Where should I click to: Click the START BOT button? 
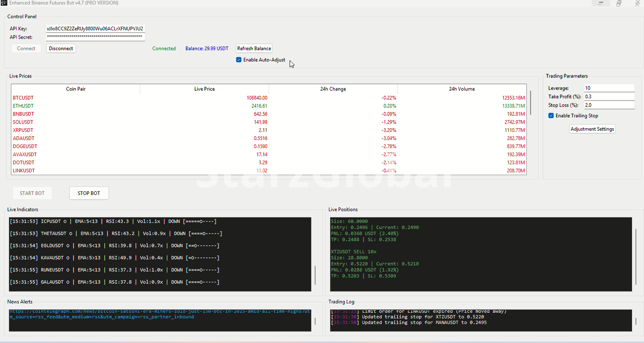pyautogui.click(x=32, y=193)
